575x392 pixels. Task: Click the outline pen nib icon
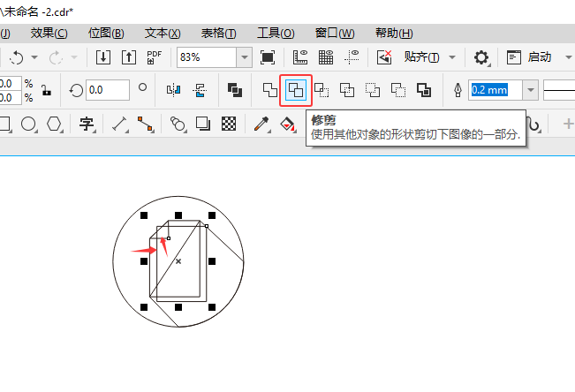click(458, 90)
